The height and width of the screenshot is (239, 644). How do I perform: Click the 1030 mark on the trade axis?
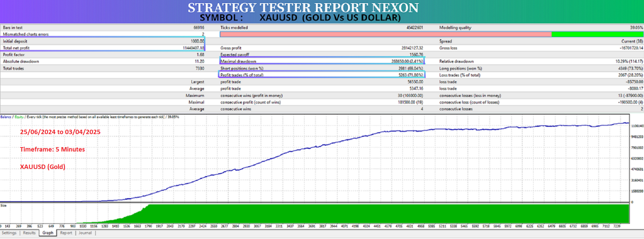coord(83,226)
